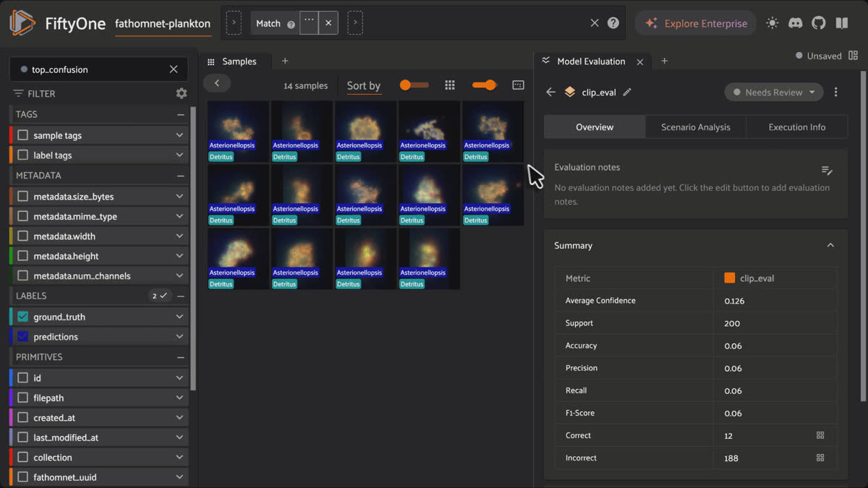Open the panel layout icon beside Unsaved

coord(854,56)
